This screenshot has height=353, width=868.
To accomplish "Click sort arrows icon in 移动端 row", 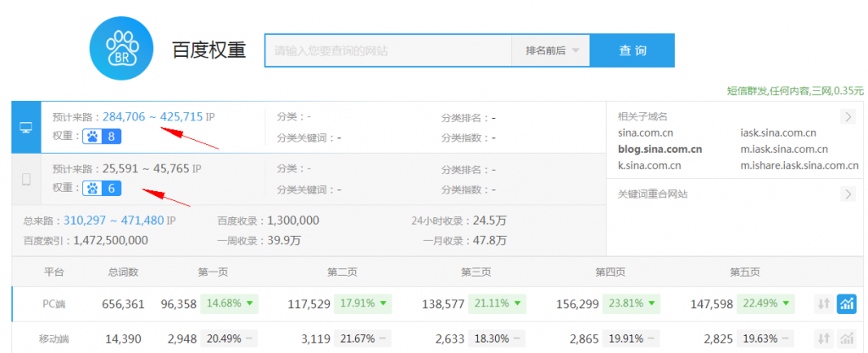I will pos(824,339).
